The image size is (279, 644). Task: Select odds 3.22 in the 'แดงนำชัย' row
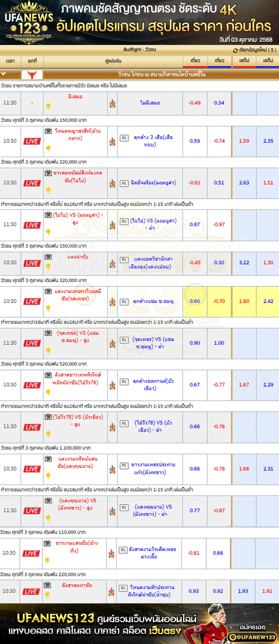click(244, 262)
